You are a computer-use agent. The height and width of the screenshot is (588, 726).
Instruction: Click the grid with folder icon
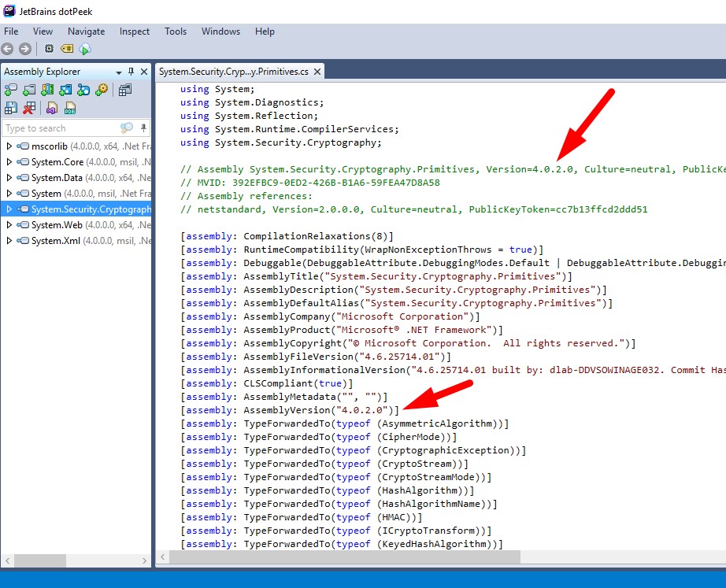pyautogui.click(x=125, y=90)
